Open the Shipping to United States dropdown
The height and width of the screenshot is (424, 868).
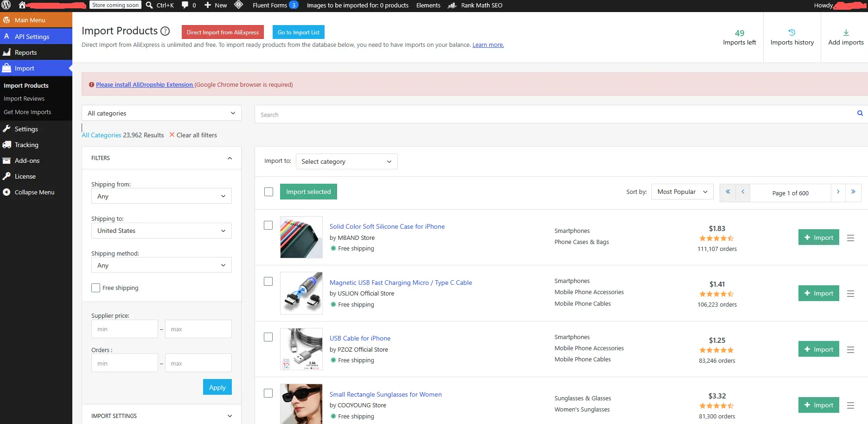161,231
